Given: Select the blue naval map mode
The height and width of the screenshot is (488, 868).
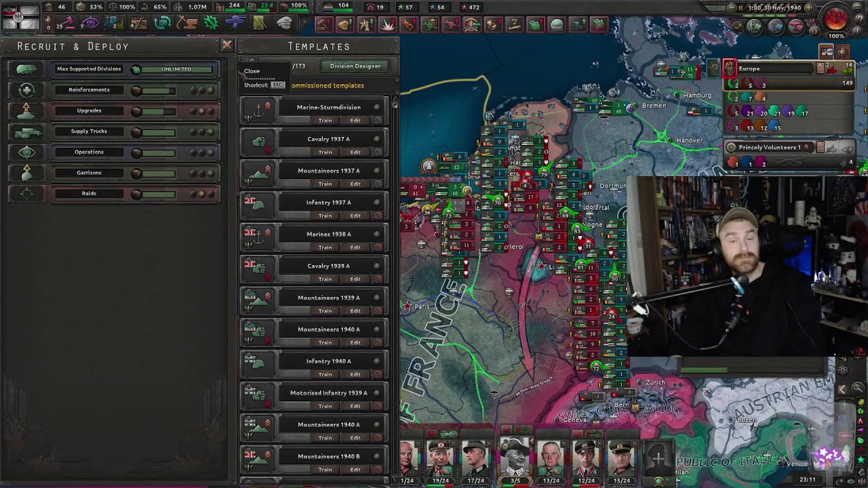Looking at the screenshot, I should [x=775, y=27].
